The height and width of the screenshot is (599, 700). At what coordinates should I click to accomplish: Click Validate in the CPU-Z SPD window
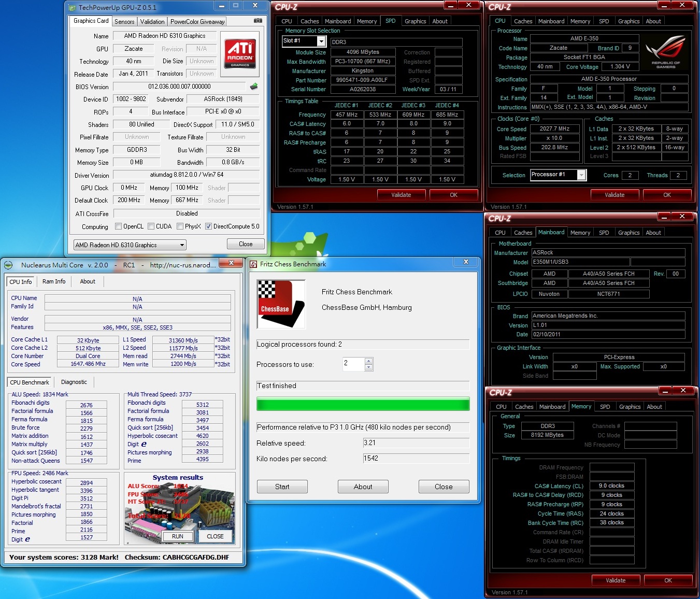pos(401,195)
